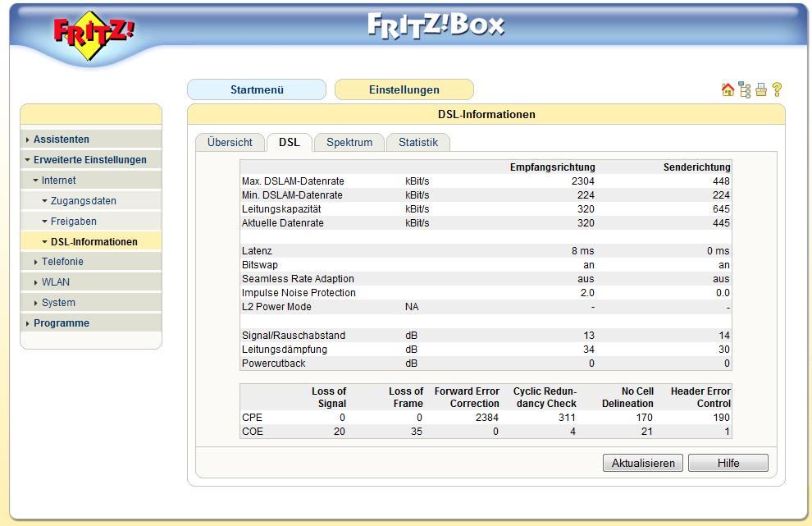This screenshot has height=526, width=812.
Task: Open the Telefonie link
Action: click(62, 262)
